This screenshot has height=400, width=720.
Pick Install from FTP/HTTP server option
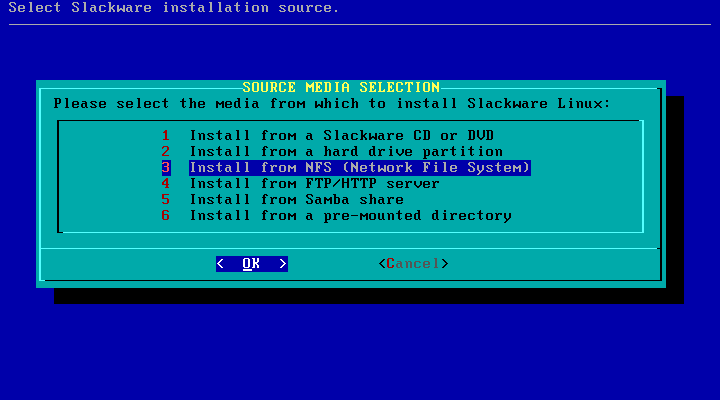coord(315,184)
